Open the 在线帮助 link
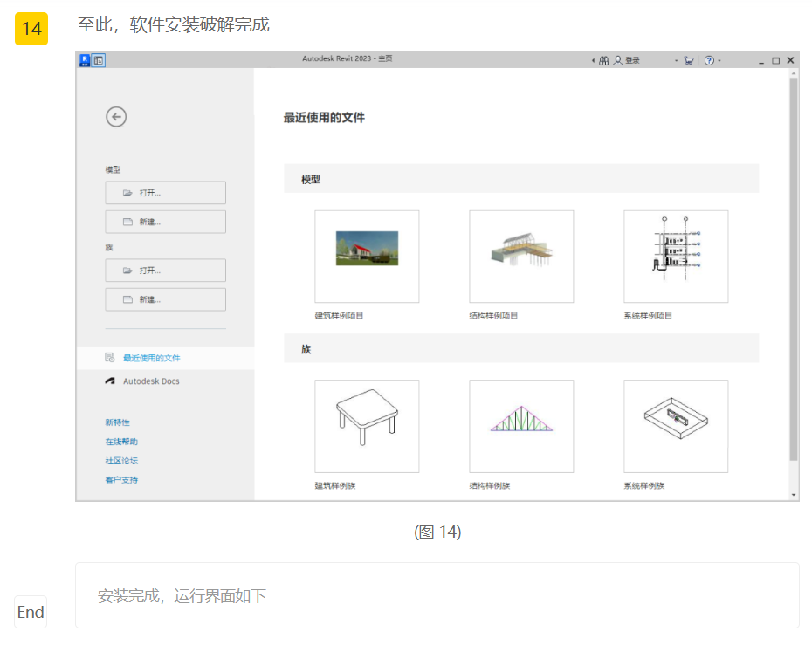This screenshot has height=645, width=812. [121, 442]
